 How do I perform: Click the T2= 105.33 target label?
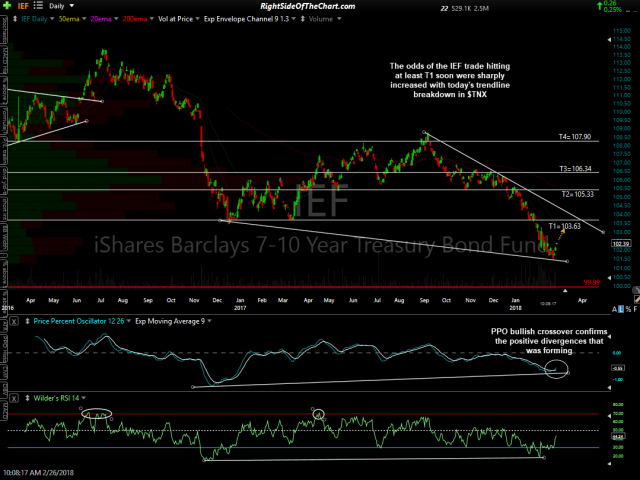[578, 194]
